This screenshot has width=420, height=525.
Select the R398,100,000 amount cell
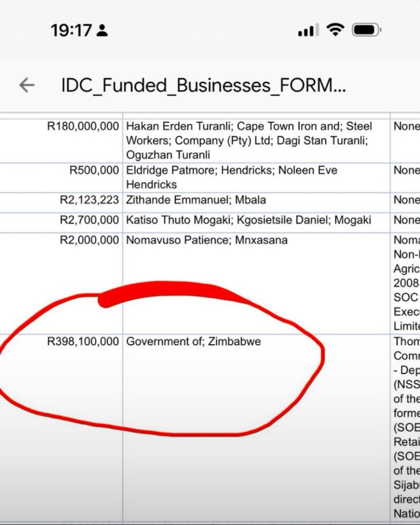pyautogui.click(x=61, y=427)
